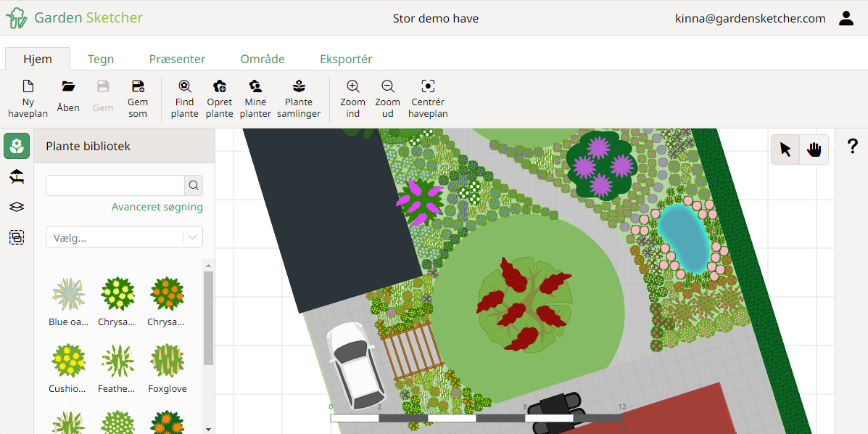
Task: Click the Find plante tool
Action: (x=184, y=98)
